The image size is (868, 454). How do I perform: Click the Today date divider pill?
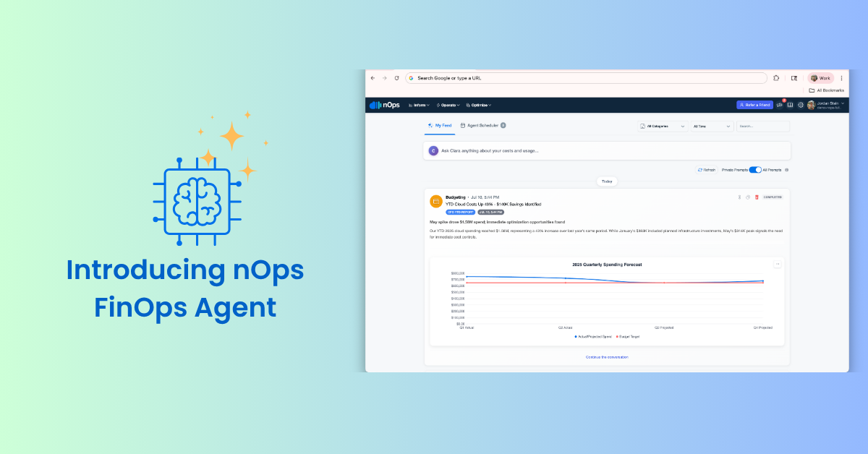[x=607, y=181]
